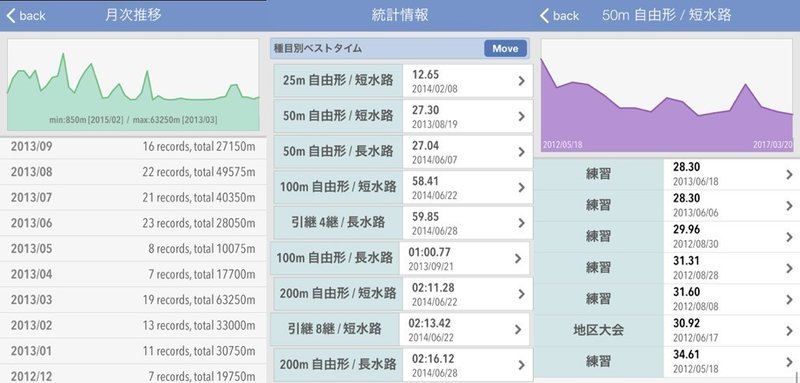
Task: Open chevron for 練習 record 34.61
Action: coord(790,362)
